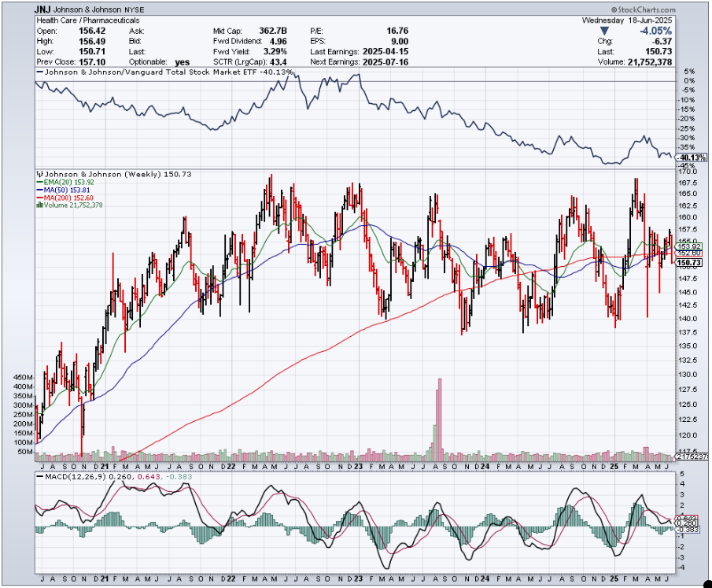
Task: Click the NYSE exchange label
Action: [x=134, y=10]
